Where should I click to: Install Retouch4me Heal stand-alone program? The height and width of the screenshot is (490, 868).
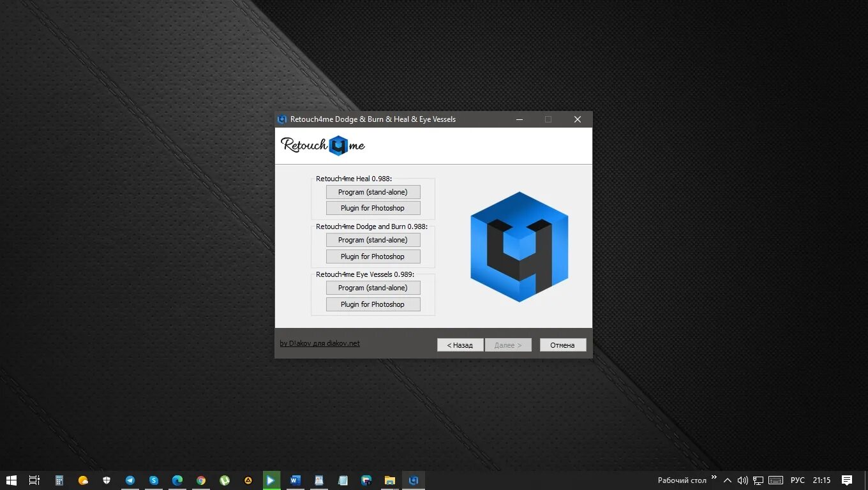point(373,192)
